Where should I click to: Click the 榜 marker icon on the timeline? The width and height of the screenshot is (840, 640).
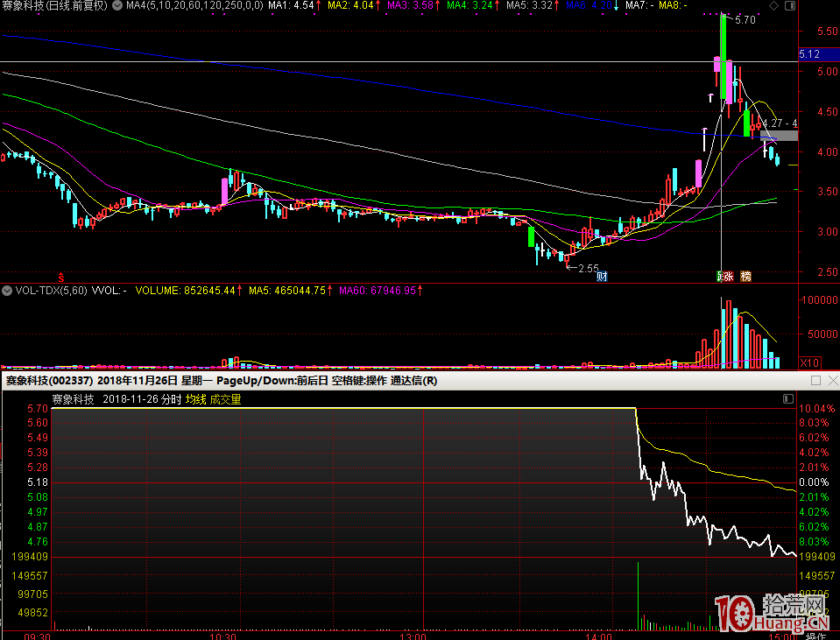click(745, 277)
